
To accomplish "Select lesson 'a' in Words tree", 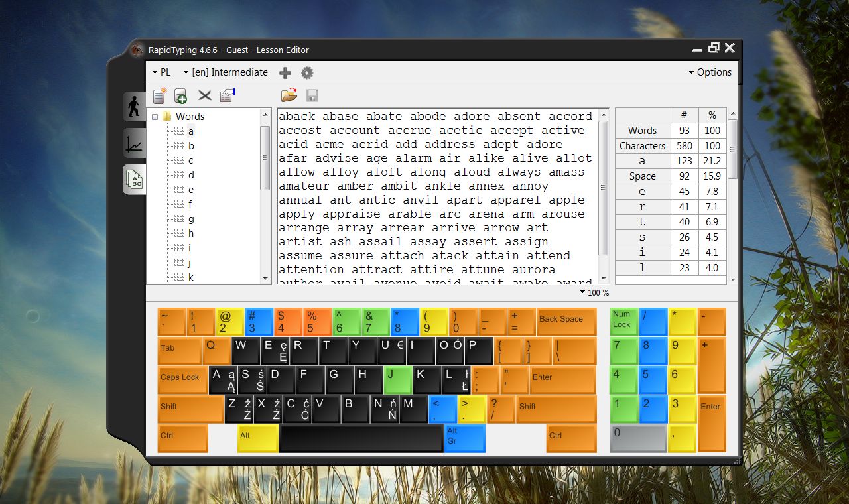I will (191, 131).
